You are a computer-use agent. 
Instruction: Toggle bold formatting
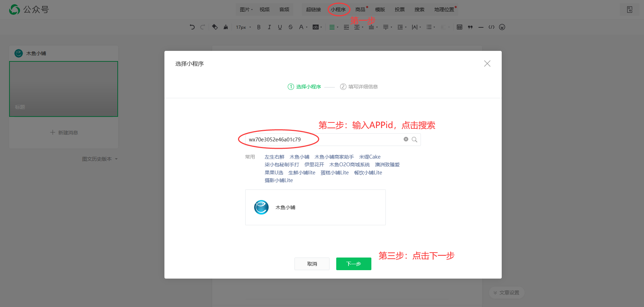click(x=259, y=27)
